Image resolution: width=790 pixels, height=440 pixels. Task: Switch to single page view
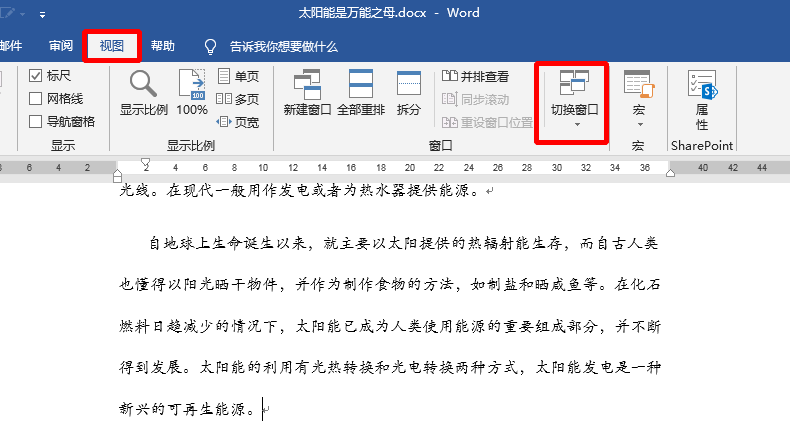pyautogui.click(x=238, y=77)
